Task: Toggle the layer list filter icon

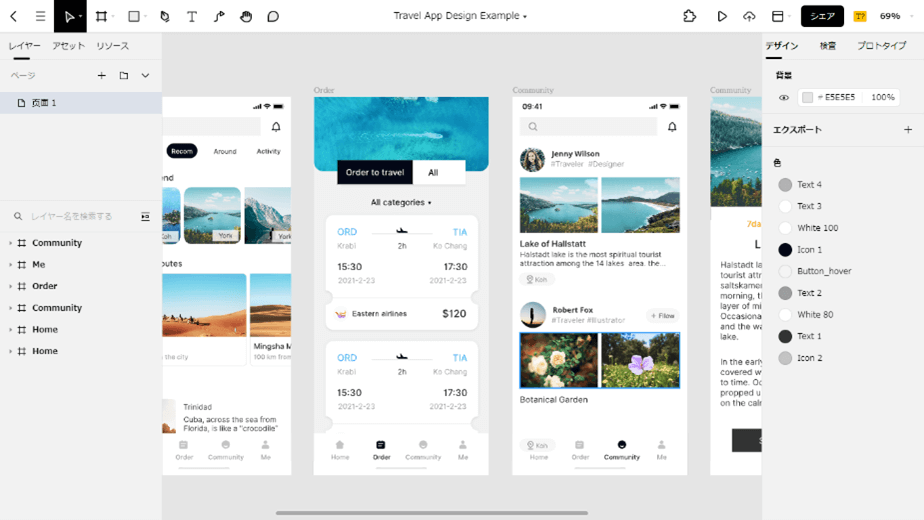Action: pos(146,216)
